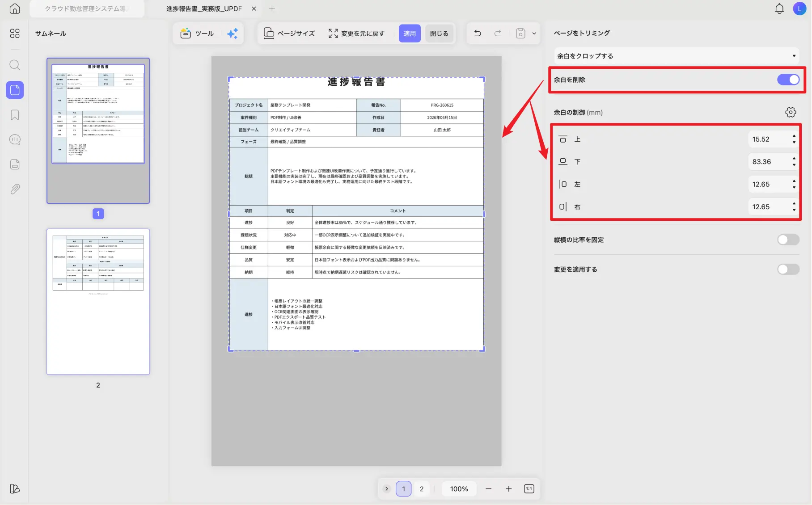
Task: Redo the change
Action: click(x=498, y=33)
